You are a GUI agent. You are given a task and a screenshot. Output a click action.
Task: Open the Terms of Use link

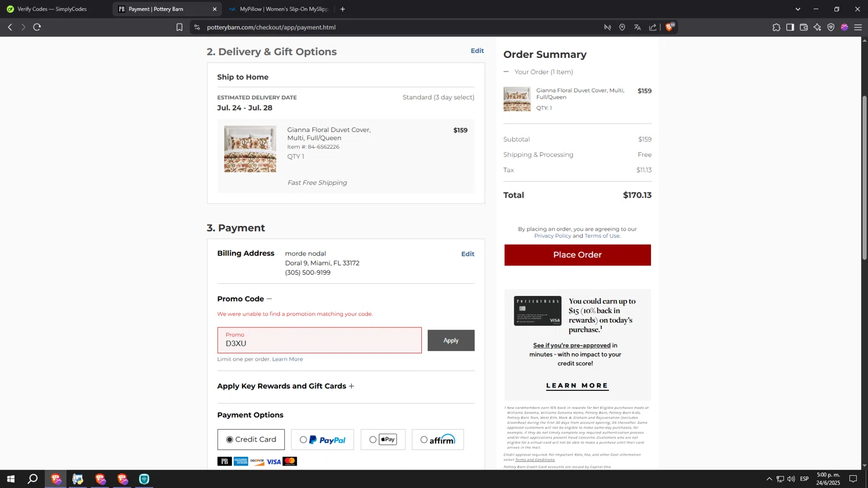coord(602,236)
